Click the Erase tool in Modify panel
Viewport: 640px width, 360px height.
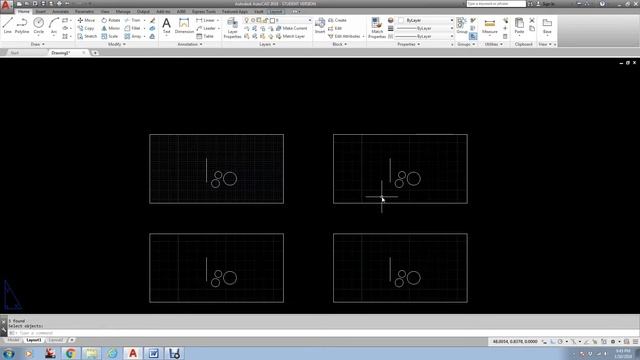(x=152, y=20)
